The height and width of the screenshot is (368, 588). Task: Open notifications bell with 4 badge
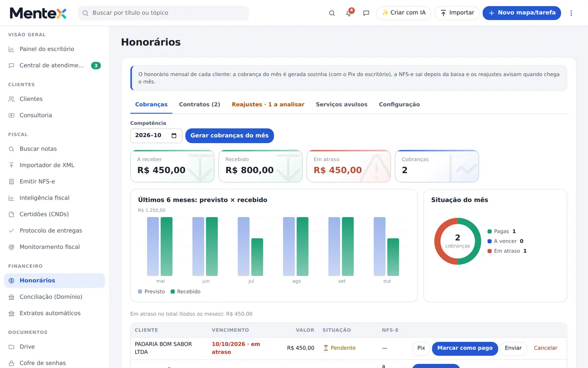349,13
